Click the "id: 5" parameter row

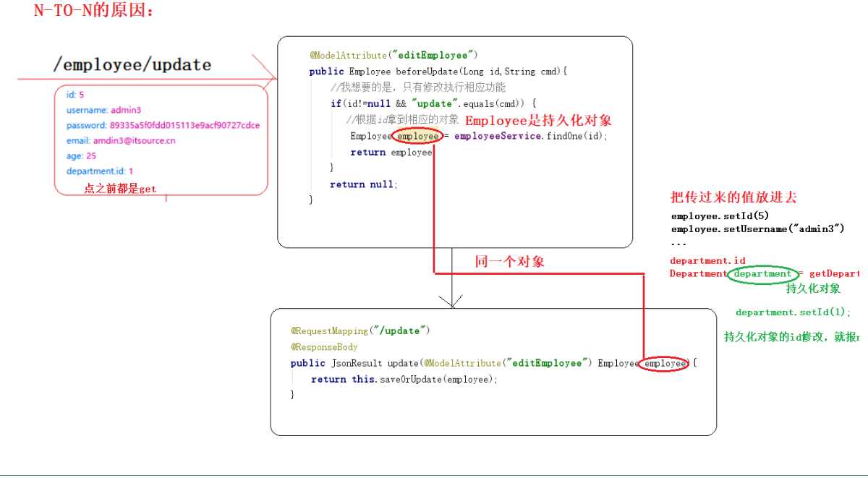click(75, 95)
